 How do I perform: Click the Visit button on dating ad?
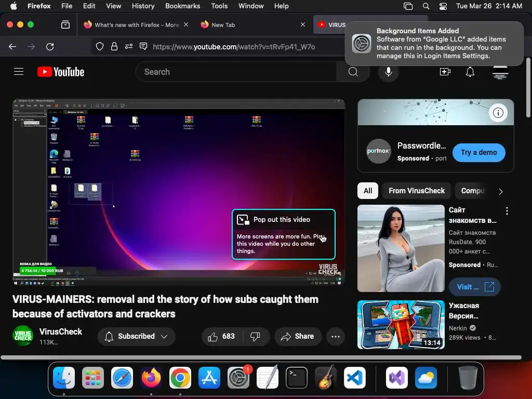tap(474, 287)
